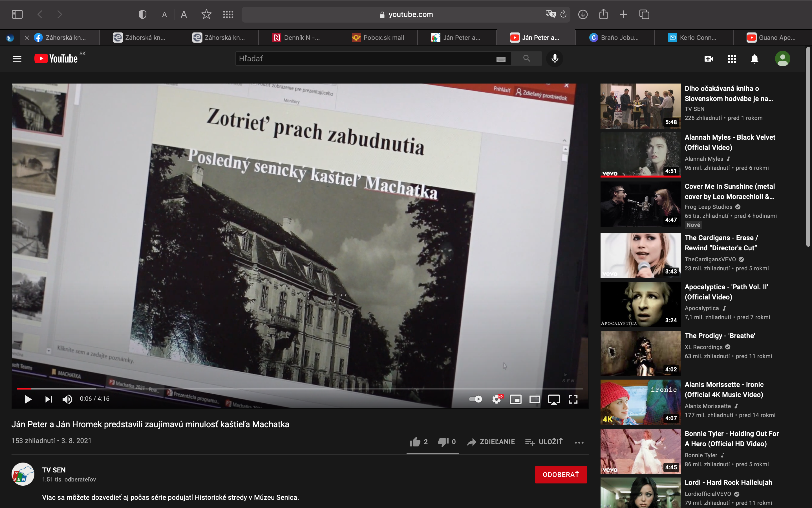Seek along the video progress bar

pyautogui.click(x=300, y=389)
